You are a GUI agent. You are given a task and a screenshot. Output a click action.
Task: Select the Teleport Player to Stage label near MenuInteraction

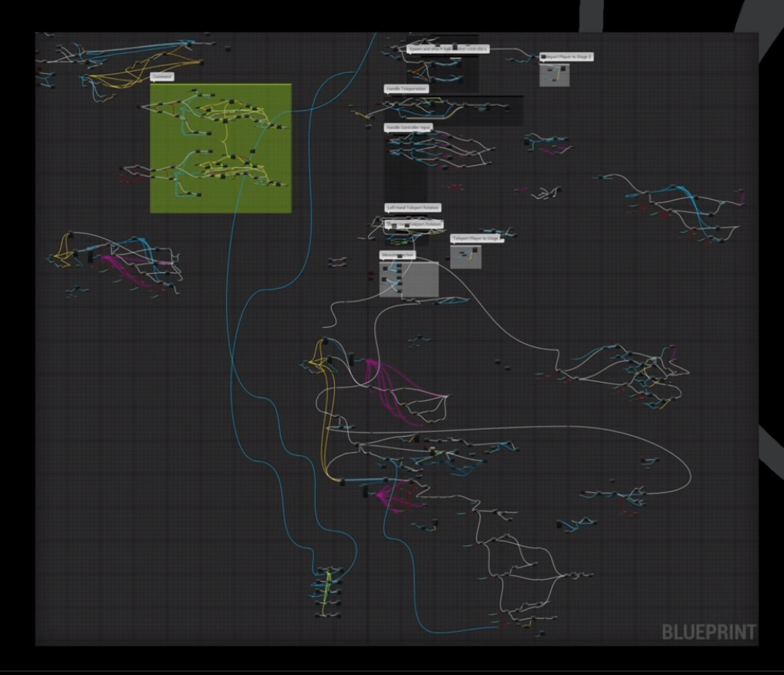pos(475,238)
